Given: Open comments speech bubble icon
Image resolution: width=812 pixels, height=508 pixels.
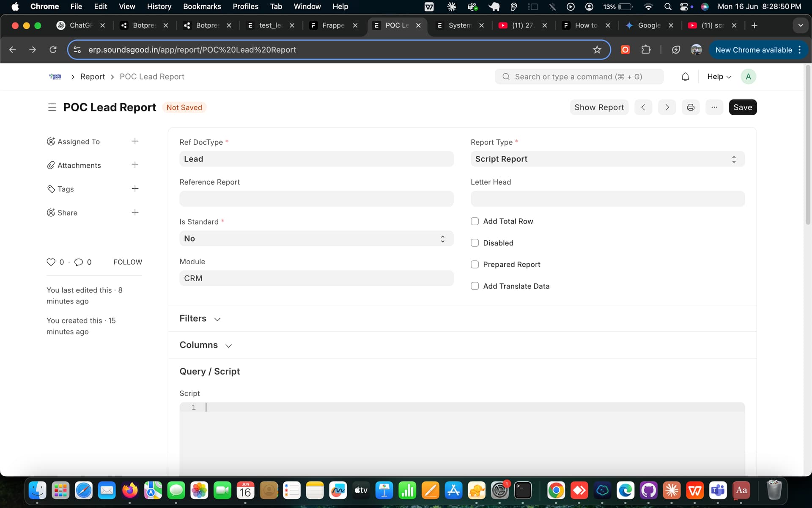Looking at the screenshot, I should pos(79,262).
